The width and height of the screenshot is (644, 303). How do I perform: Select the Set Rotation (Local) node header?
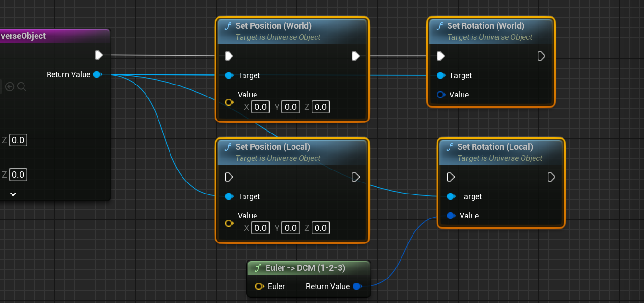(x=495, y=147)
